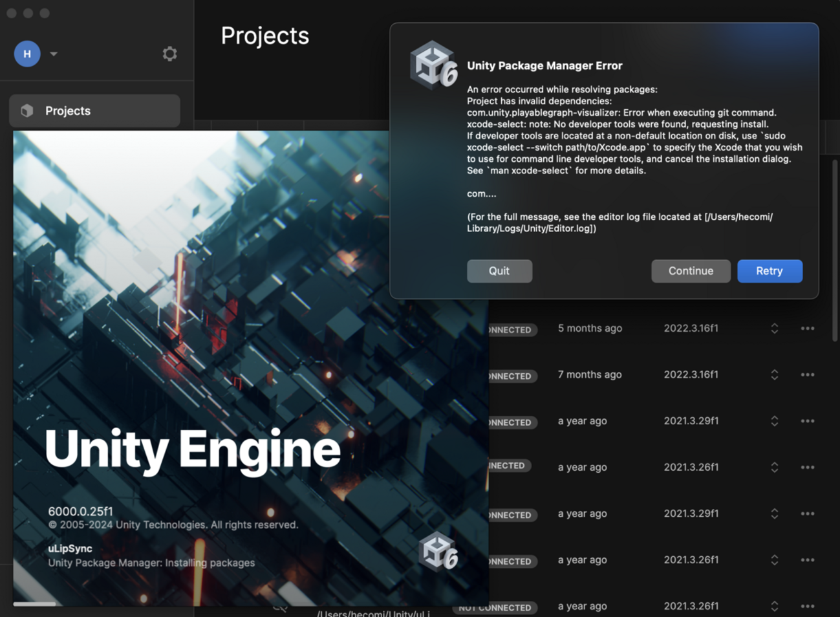Screen dimensions: 840x617
Task: Open the account menu via the H avatar
Action: click(x=27, y=54)
